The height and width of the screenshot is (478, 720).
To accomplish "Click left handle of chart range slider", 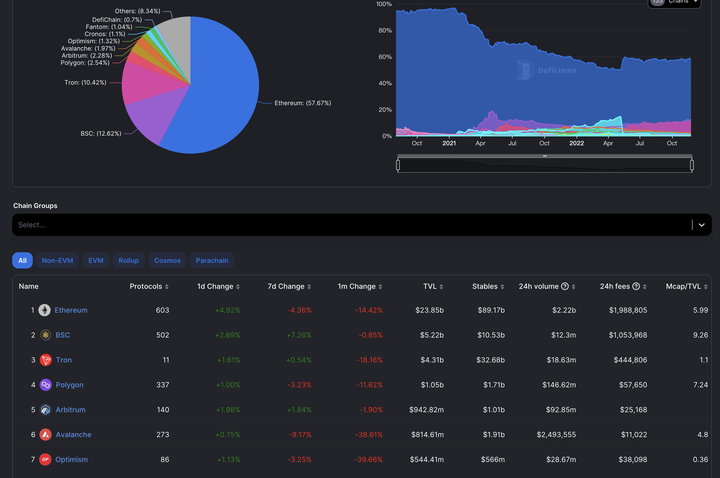I will [x=398, y=164].
